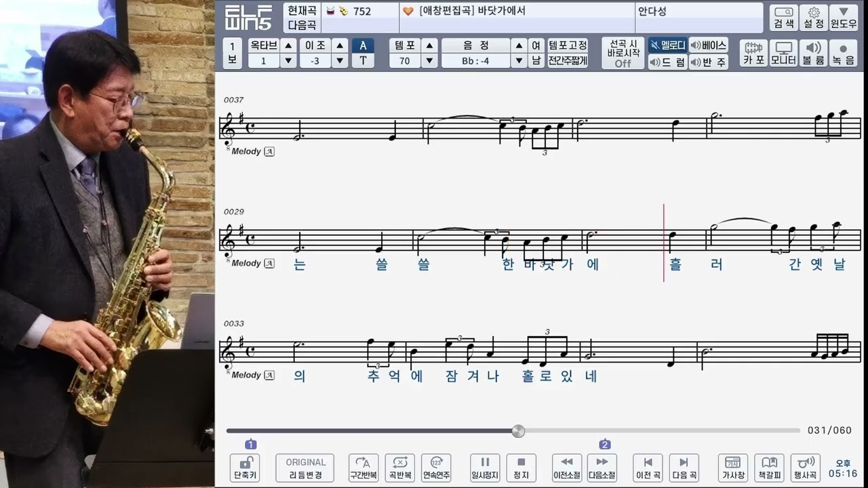This screenshot has width=868, height=488.
Task: Click measure counter 031/060
Action: point(829,430)
